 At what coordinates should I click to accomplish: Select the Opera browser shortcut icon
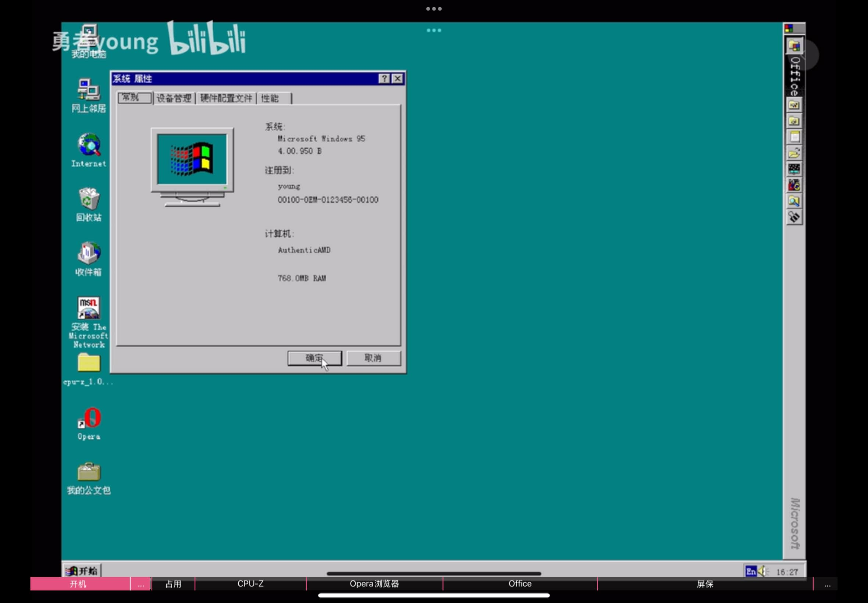(x=89, y=424)
